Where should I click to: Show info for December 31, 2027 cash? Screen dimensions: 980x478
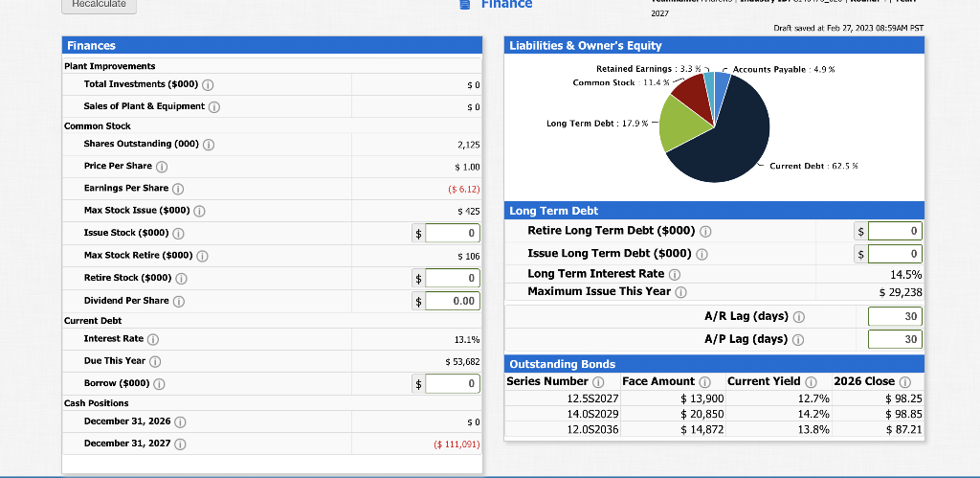(180, 444)
